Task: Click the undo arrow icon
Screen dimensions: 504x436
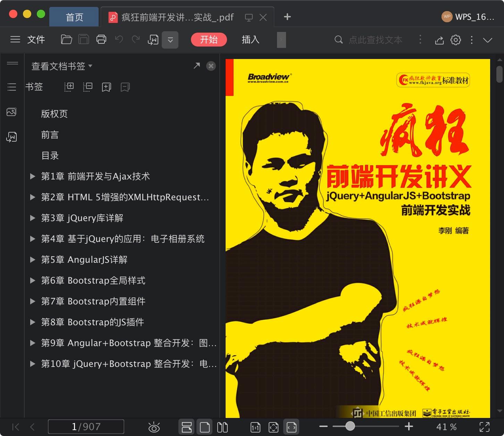Action: [x=119, y=40]
